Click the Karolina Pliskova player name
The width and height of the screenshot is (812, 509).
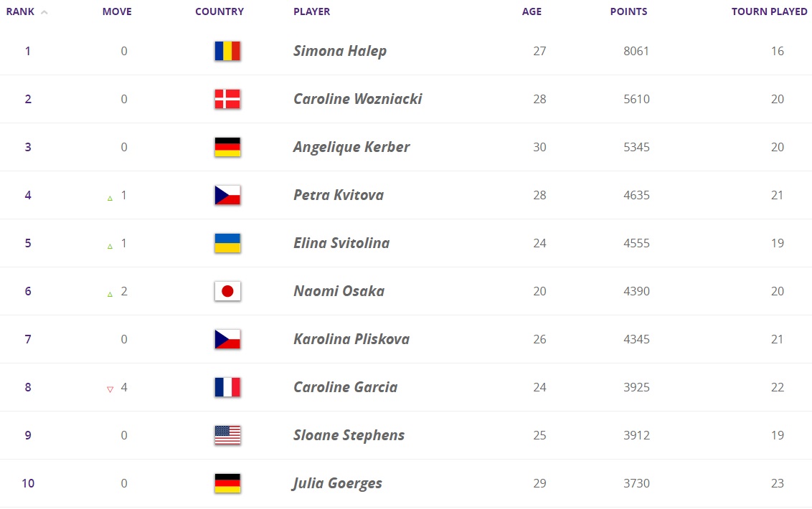(351, 339)
